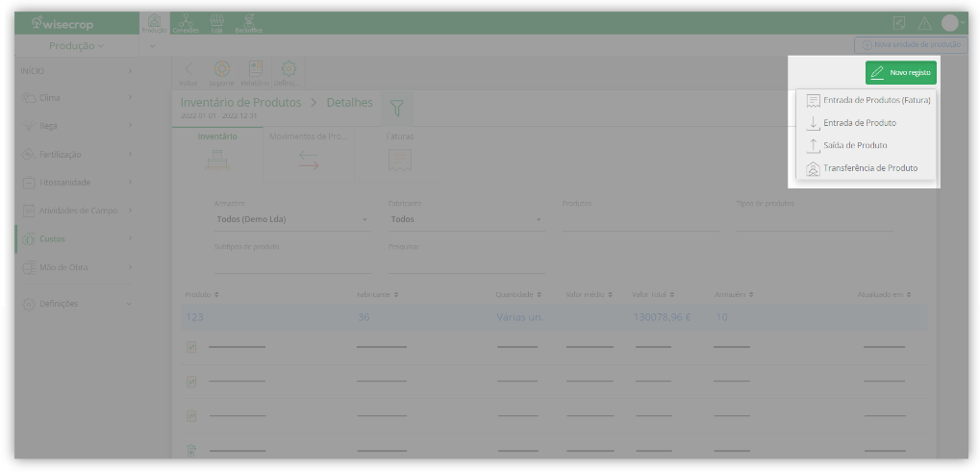Click the Produtos filter field
This screenshot has height=472, width=980.
(x=641, y=220)
